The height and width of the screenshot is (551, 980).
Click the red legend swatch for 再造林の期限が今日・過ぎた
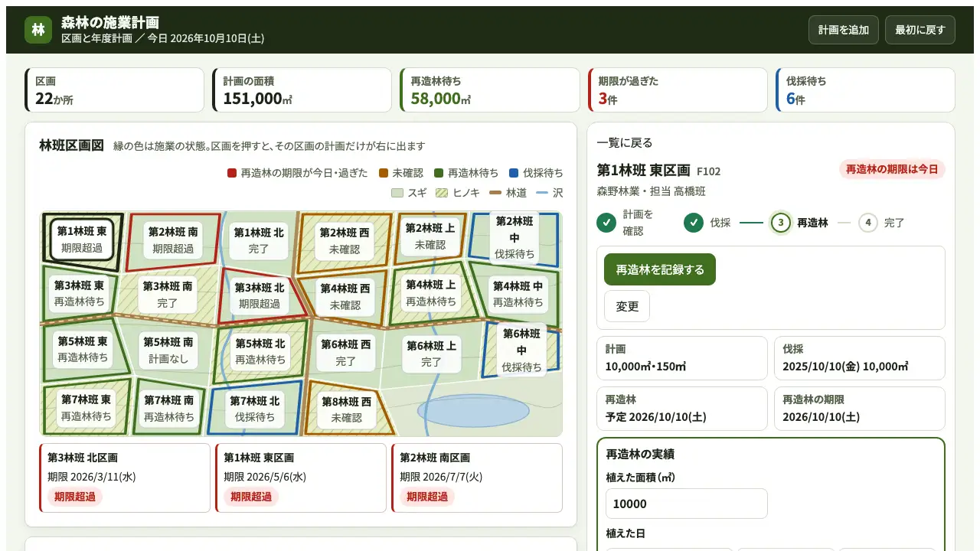(232, 173)
